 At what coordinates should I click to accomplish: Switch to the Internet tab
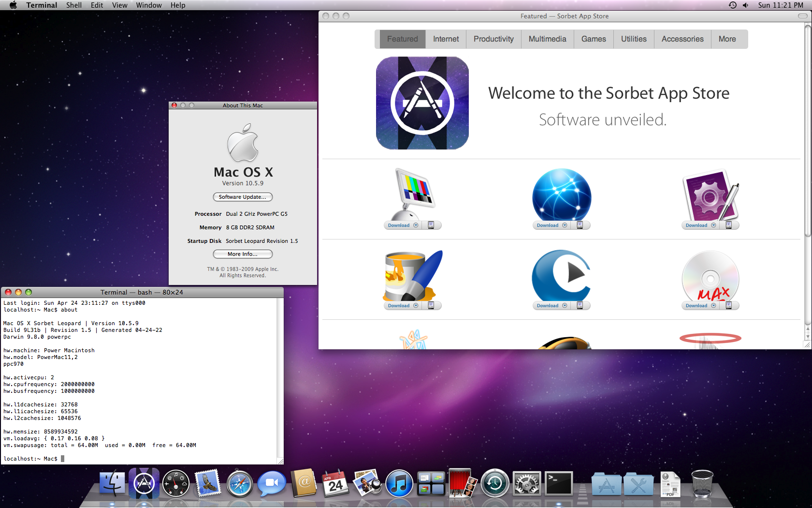446,39
